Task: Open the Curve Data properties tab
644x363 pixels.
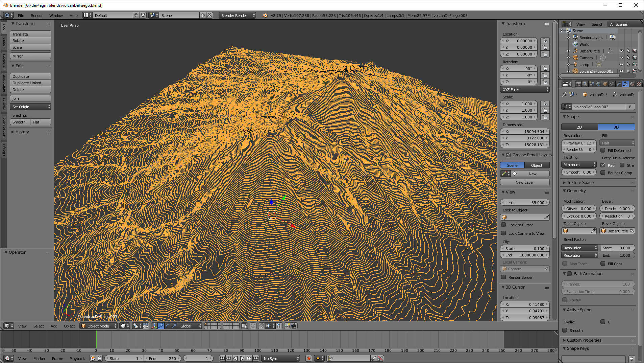Action: coord(625,84)
